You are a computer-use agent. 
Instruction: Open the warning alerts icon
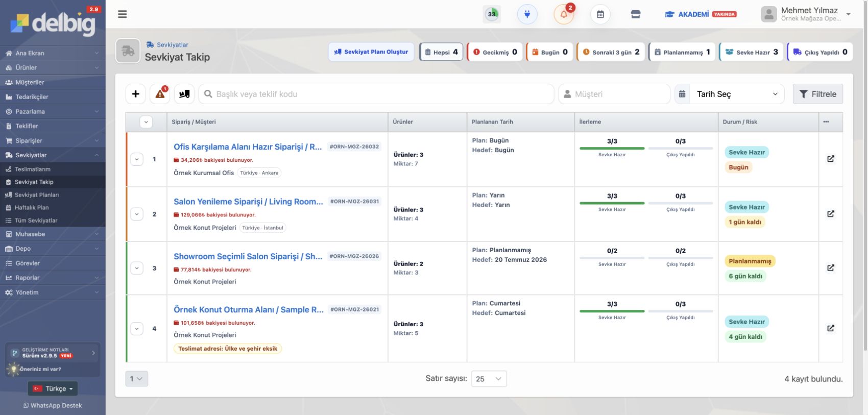click(160, 94)
